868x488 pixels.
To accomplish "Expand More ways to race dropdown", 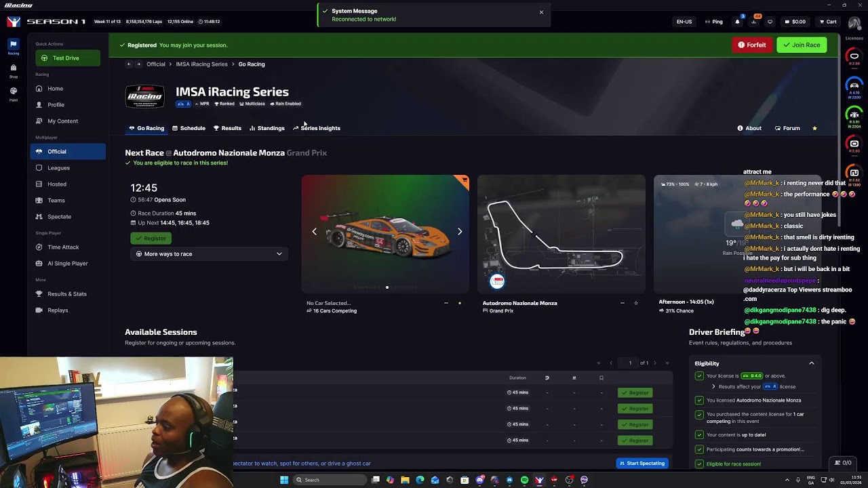I will (209, 254).
